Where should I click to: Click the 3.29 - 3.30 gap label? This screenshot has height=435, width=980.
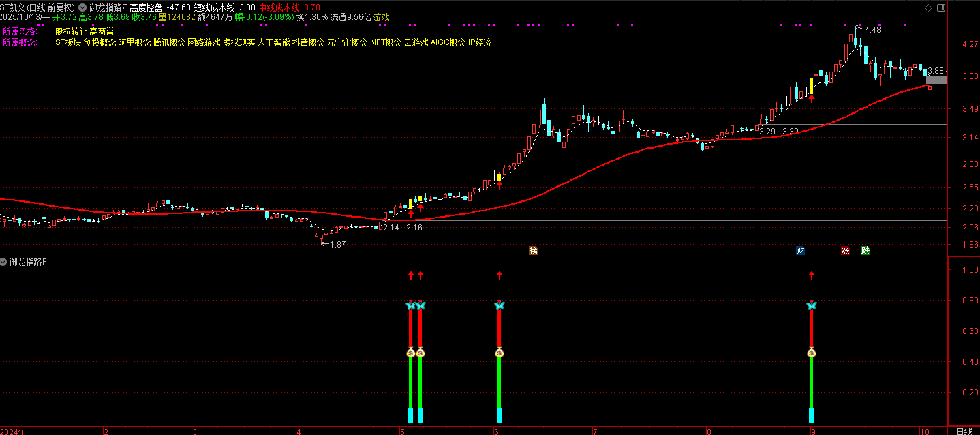[778, 132]
